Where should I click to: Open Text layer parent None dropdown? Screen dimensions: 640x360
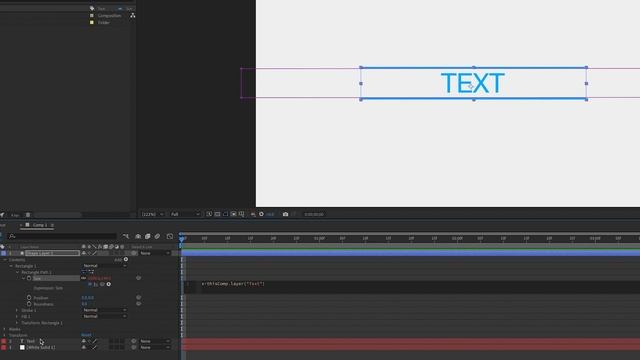[x=155, y=341]
